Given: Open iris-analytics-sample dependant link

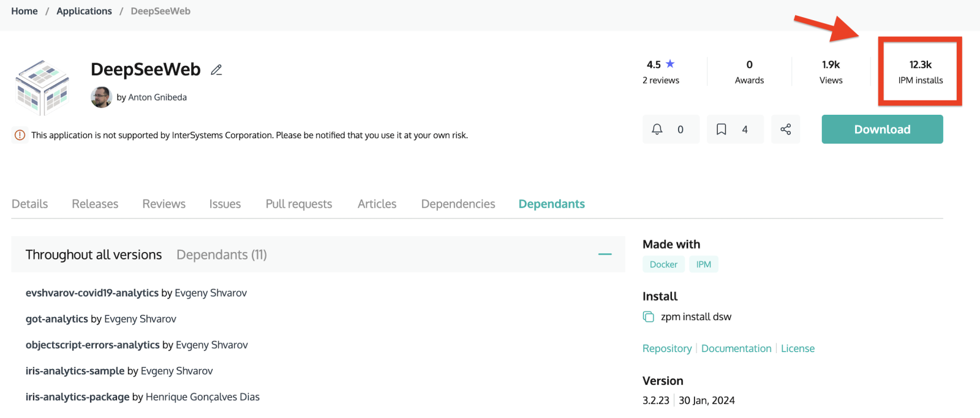Looking at the screenshot, I should (x=75, y=371).
